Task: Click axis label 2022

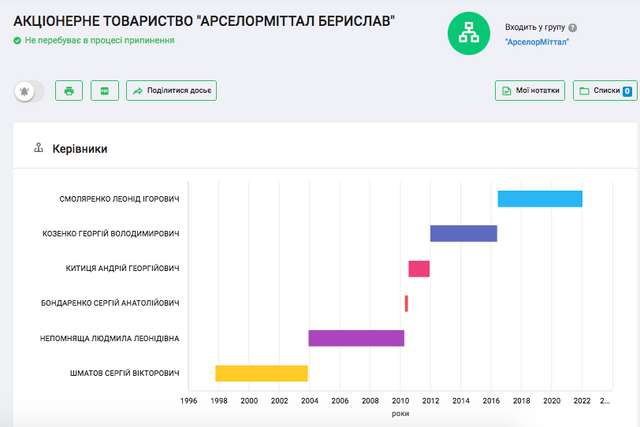Action: 582,401
